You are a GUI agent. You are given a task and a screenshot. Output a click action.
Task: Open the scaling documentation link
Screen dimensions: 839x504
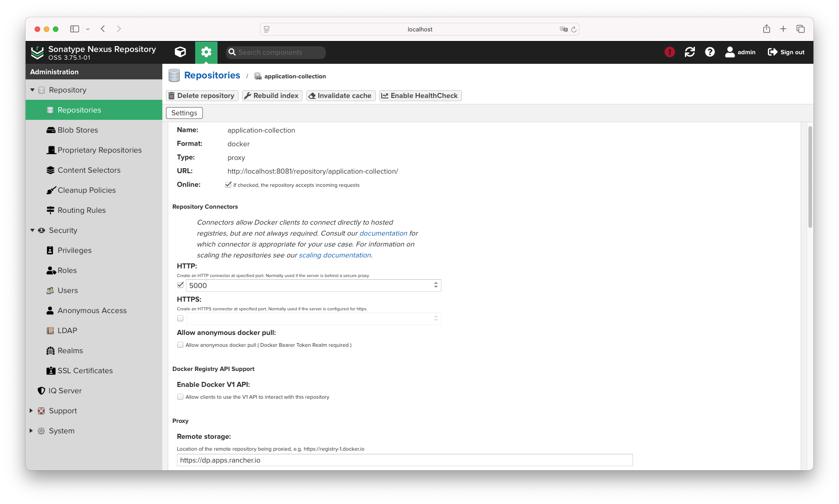pyautogui.click(x=335, y=255)
